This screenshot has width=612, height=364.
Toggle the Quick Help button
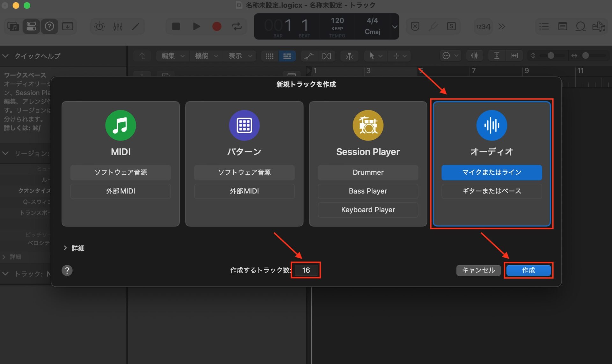point(49,26)
